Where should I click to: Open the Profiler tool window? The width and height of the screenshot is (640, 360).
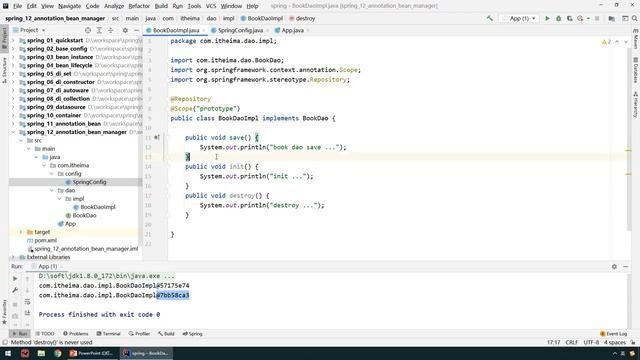click(x=140, y=334)
